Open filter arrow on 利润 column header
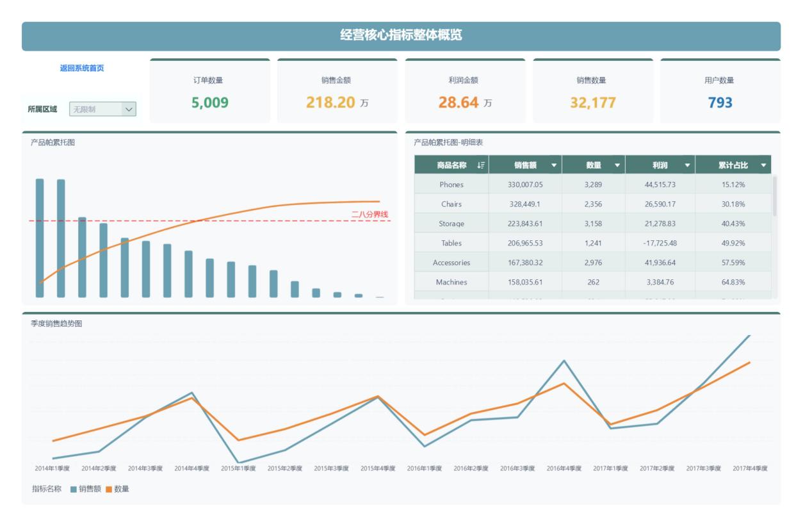 (687, 165)
